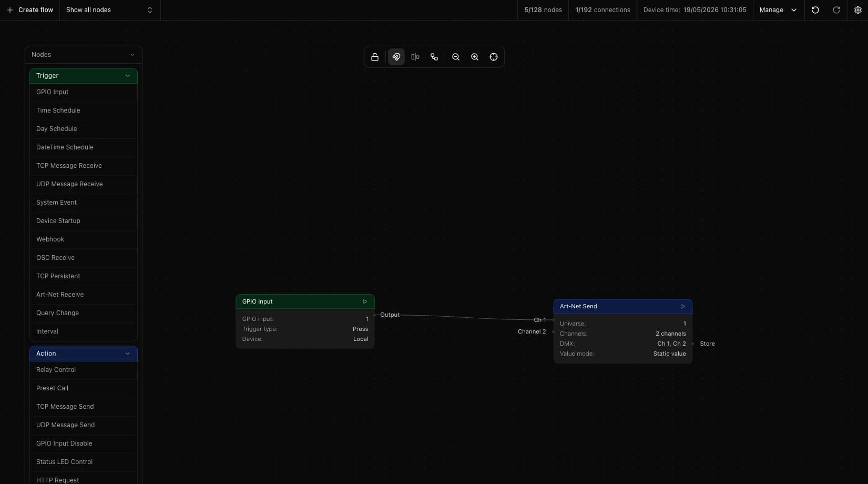
Task: Select Query Change node type
Action: pyautogui.click(x=84, y=313)
